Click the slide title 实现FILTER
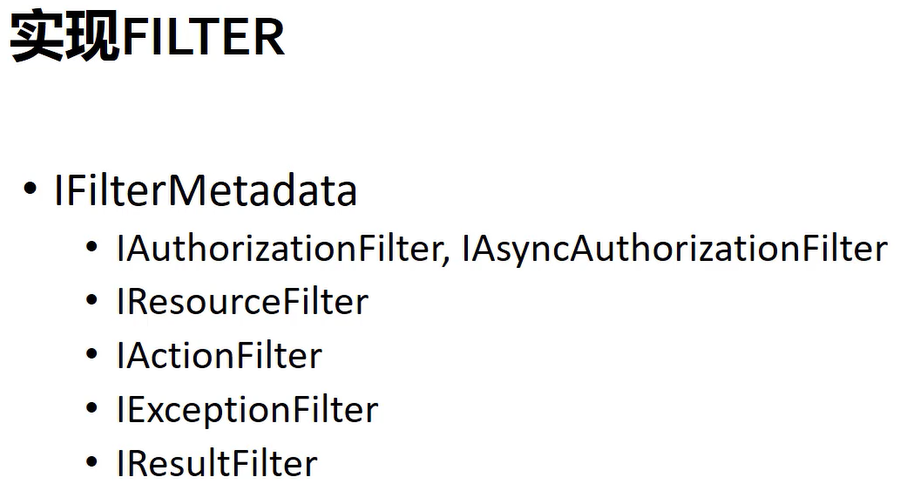 148,37
